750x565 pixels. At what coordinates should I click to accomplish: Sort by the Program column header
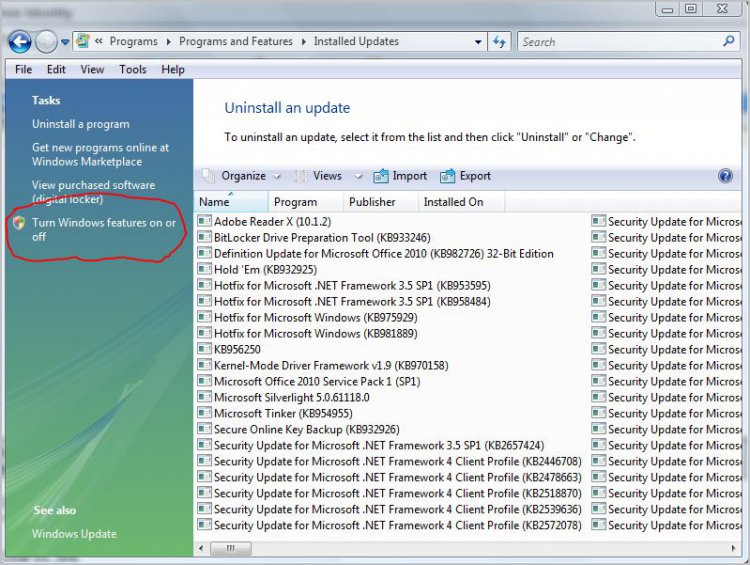pyautogui.click(x=305, y=202)
